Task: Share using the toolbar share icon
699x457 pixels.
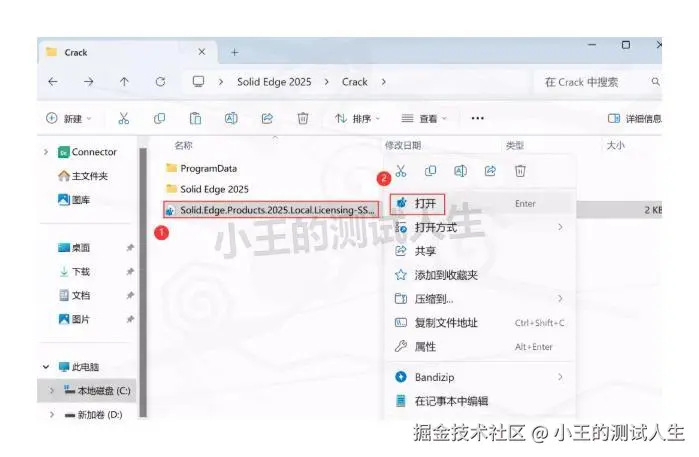Action: (x=267, y=118)
